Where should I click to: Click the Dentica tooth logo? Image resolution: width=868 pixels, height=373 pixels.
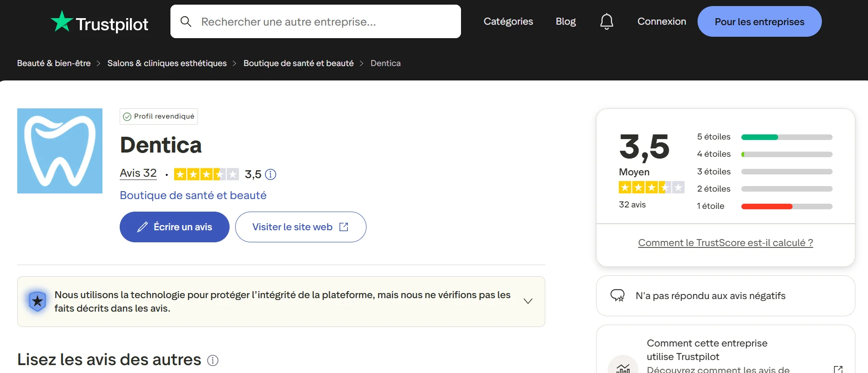pos(60,151)
